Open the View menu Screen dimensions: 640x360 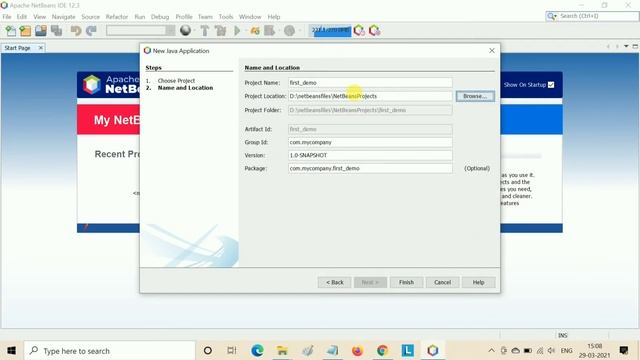click(x=40, y=17)
